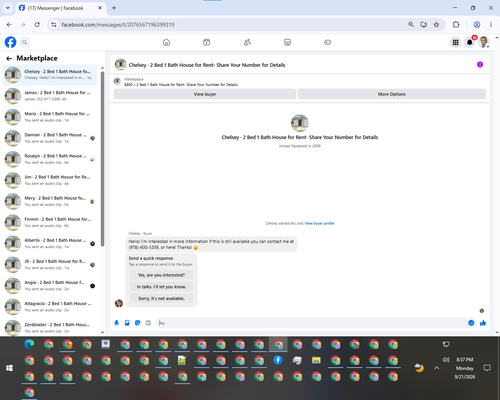This screenshot has width=500, height=400.
Task: Open the Windows Start menu
Action: pos(9,368)
